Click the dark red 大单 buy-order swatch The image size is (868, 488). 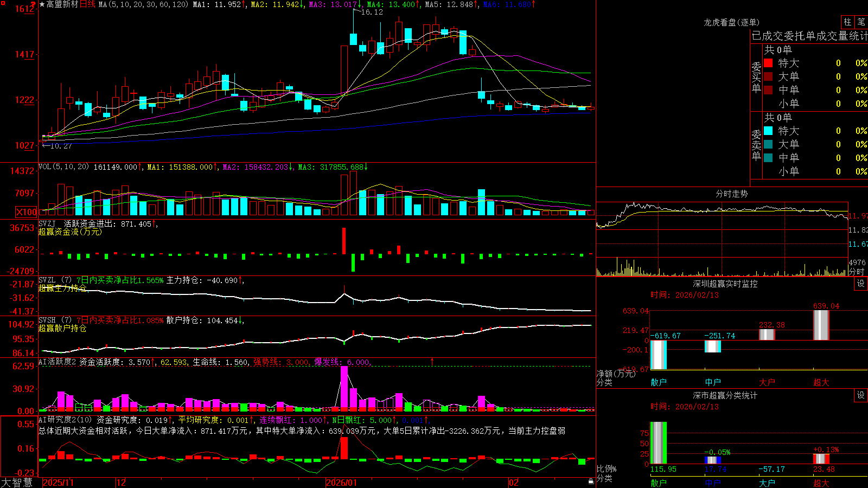point(768,76)
